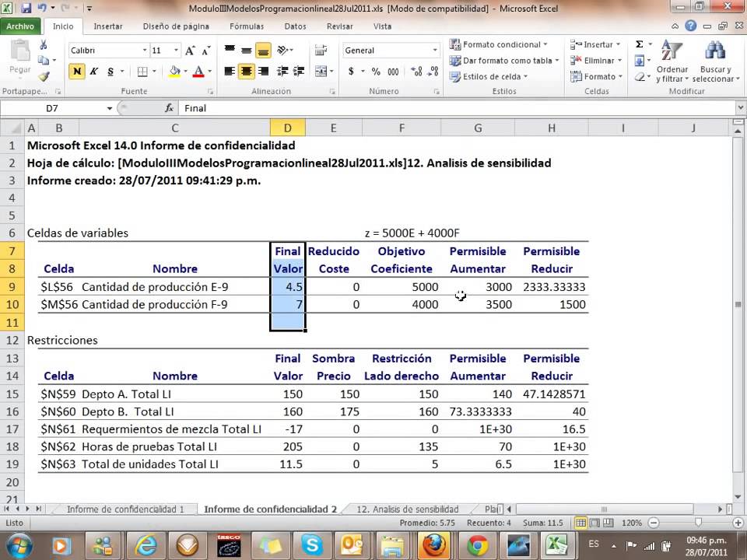Image resolution: width=747 pixels, height=560 pixels.
Task: Switch to the Vista ribbon tab
Action: 382,26
